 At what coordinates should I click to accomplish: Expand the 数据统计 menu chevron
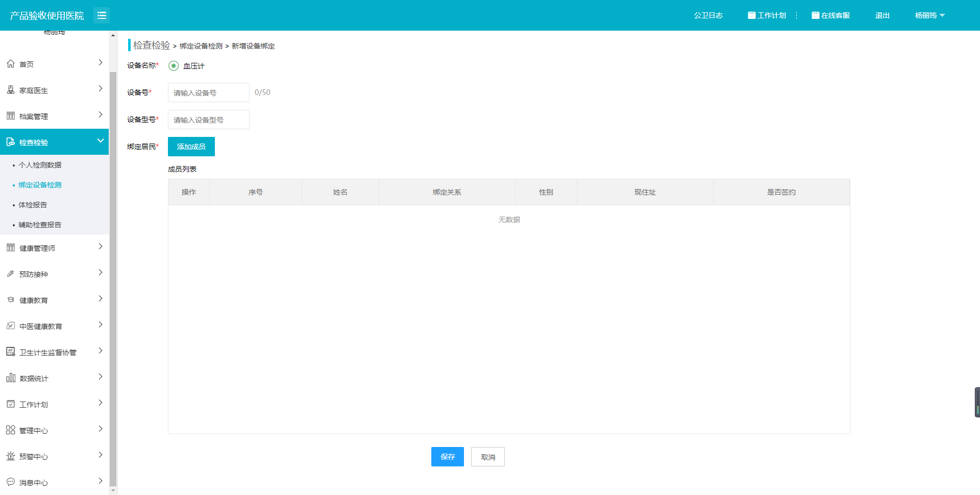[x=101, y=377]
